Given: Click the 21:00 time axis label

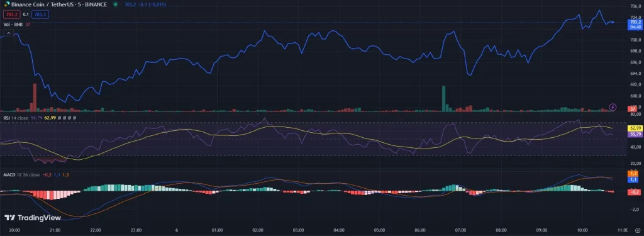Looking at the screenshot, I should (55, 230).
